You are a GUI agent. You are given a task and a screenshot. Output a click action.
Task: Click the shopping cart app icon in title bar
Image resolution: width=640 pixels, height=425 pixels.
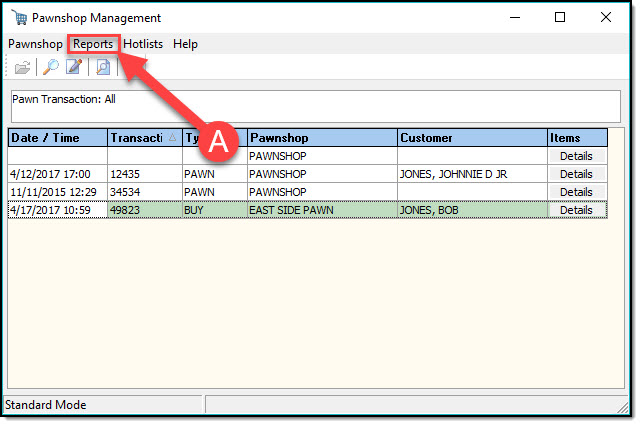click(x=17, y=18)
